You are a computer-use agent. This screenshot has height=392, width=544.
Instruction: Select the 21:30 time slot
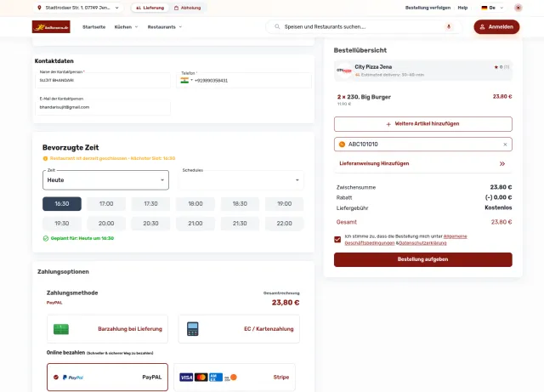click(240, 224)
